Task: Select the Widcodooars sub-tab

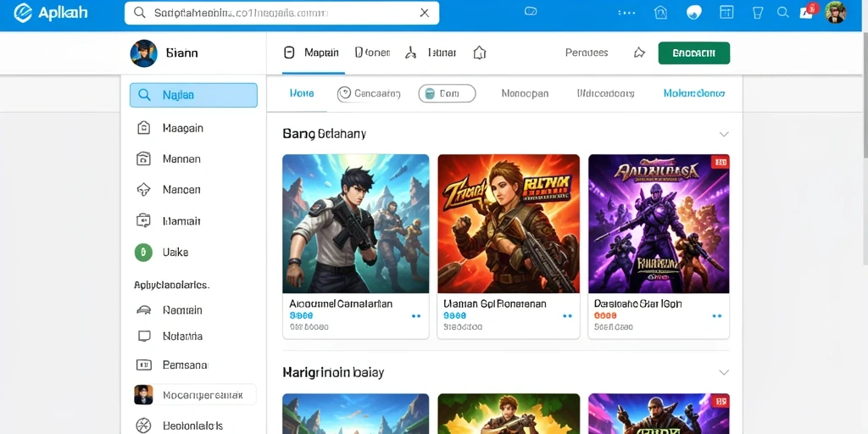Action: (605, 93)
